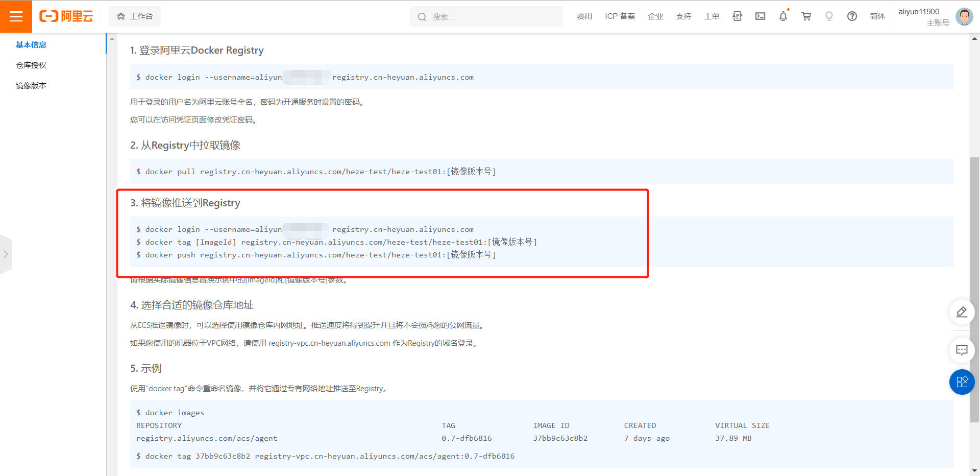The width and height of the screenshot is (980, 476).
Task: Click the page scrollbar up arrow on the right
Action: 975,38
